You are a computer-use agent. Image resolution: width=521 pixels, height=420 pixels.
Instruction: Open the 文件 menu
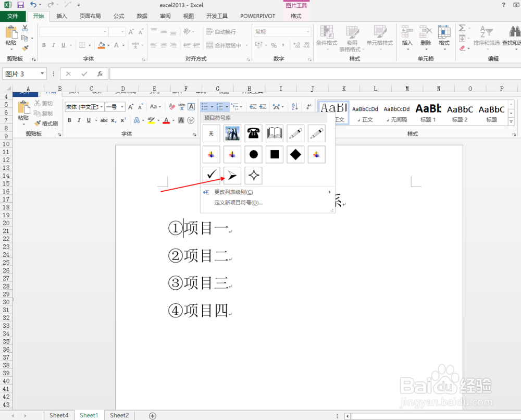click(x=14, y=16)
